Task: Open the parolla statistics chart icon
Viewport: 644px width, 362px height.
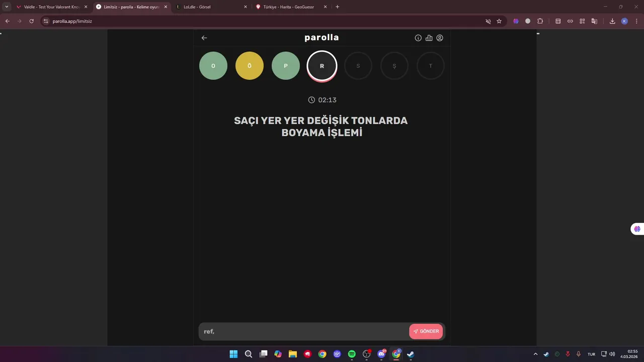Action: [x=429, y=38]
